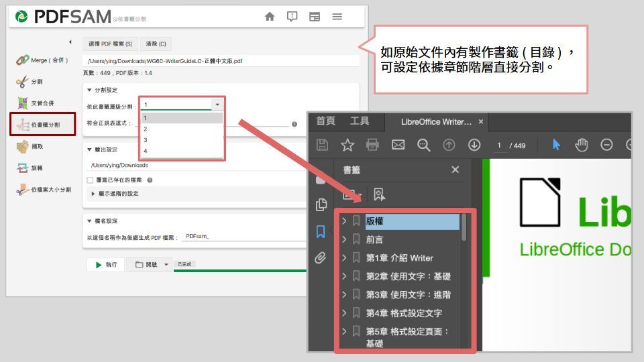The image size is (644, 362).
Task: Choose bookmark level 2 in list
Action: (182, 129)
